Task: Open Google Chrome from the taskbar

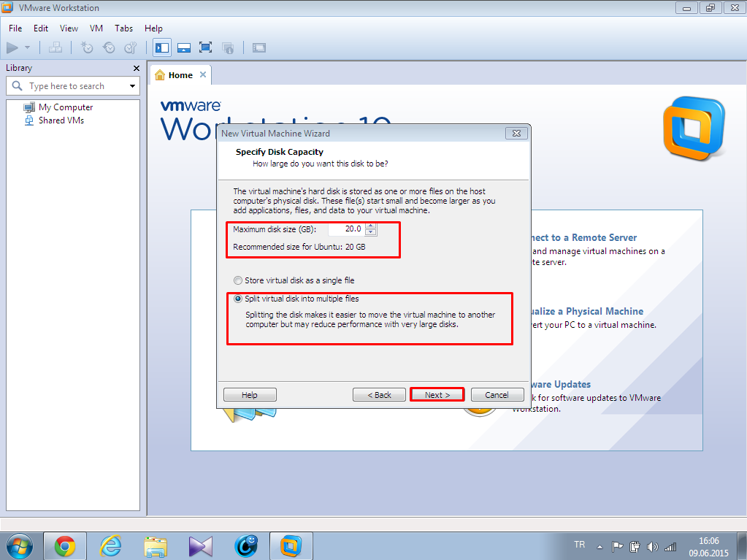Action: [65, 546]
